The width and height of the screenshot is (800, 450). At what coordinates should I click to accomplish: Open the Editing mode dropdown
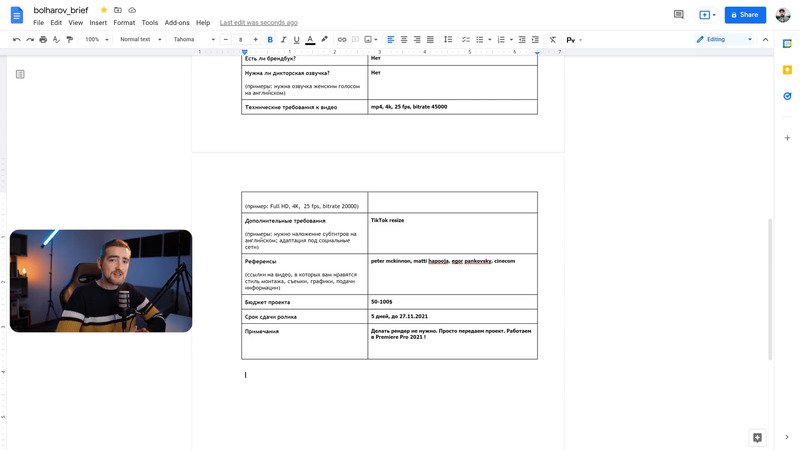[725, 39]
